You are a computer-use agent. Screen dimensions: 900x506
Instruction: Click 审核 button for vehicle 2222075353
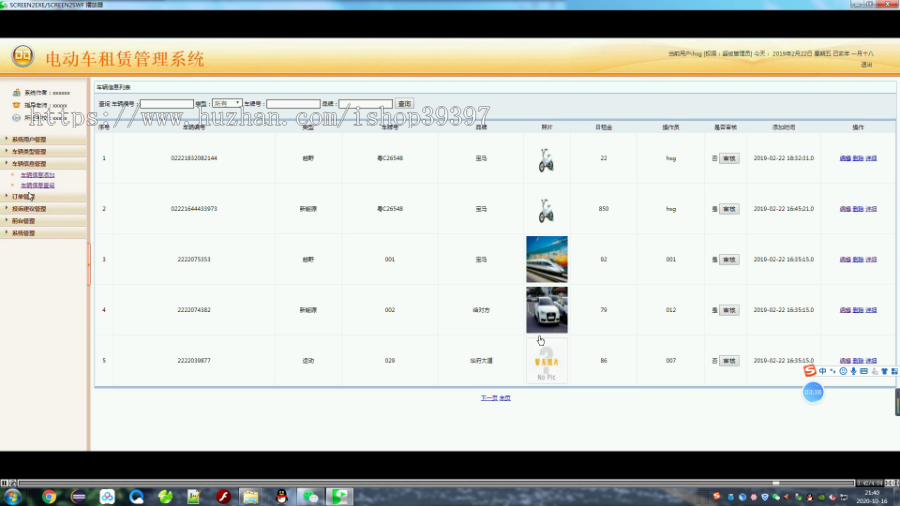[729, 259]
